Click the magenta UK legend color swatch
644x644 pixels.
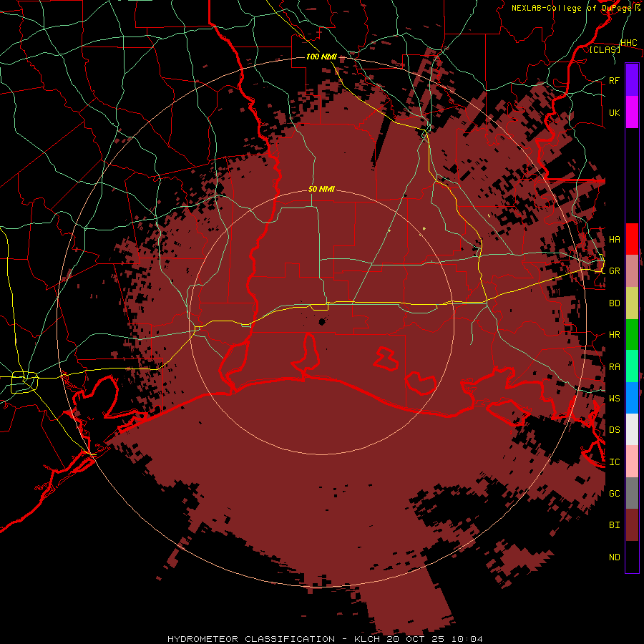(632, 112)
